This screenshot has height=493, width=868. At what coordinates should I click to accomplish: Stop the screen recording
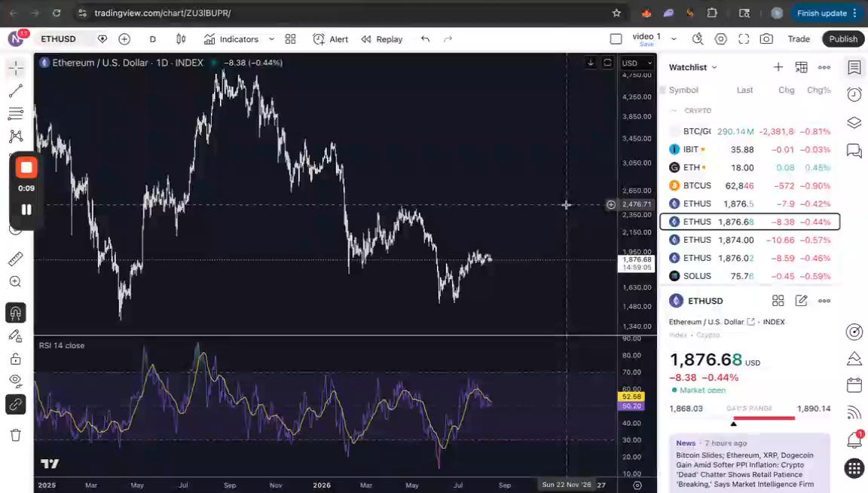26,167
